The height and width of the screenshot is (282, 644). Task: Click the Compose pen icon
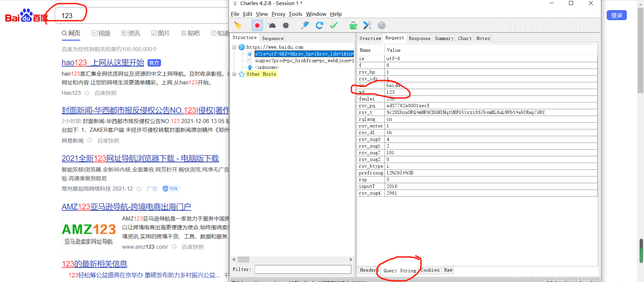[305, 25]
